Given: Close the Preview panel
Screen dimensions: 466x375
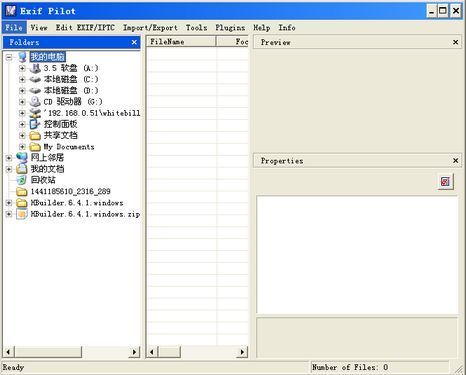Looking at the screenshot, I should [x=455, y=42].
